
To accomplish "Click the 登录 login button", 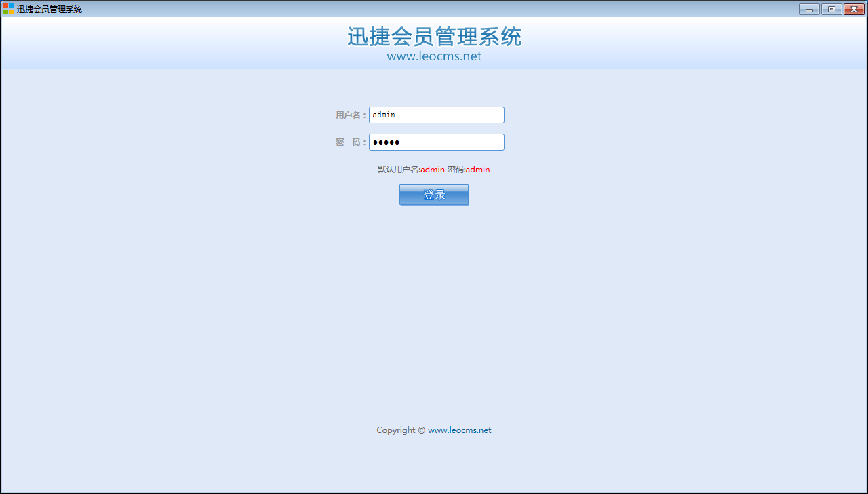I will pyautogui.click(x=434, y=195).
